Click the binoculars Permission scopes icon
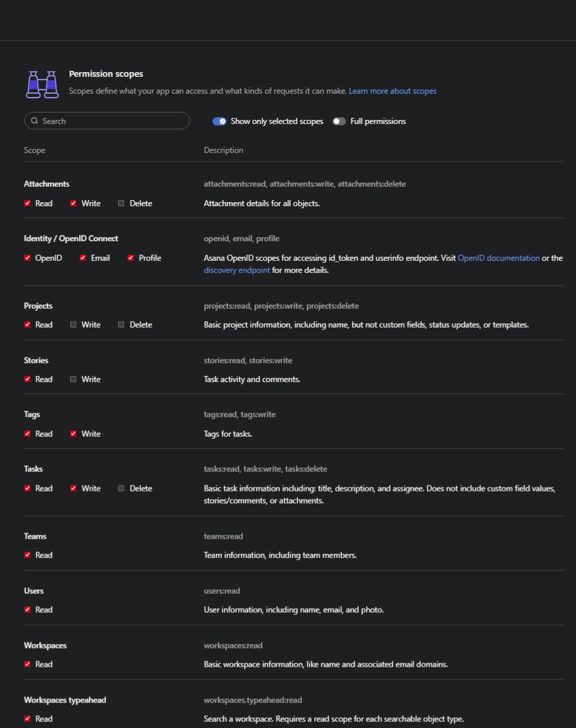Screen dimensions: 576x728 tap(42, 84)
